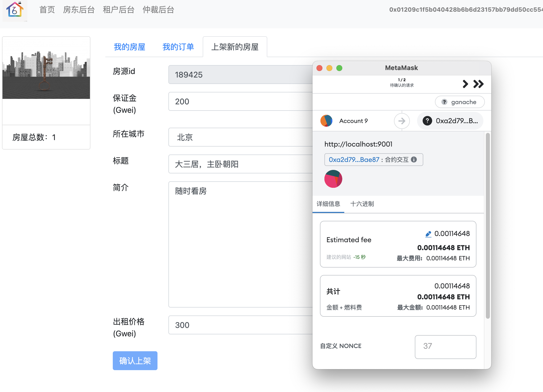Switch to 十六进制 tab in MetaMask
Image resolution: width=543 pixels, height=392 pixels.
pos(362,204)
